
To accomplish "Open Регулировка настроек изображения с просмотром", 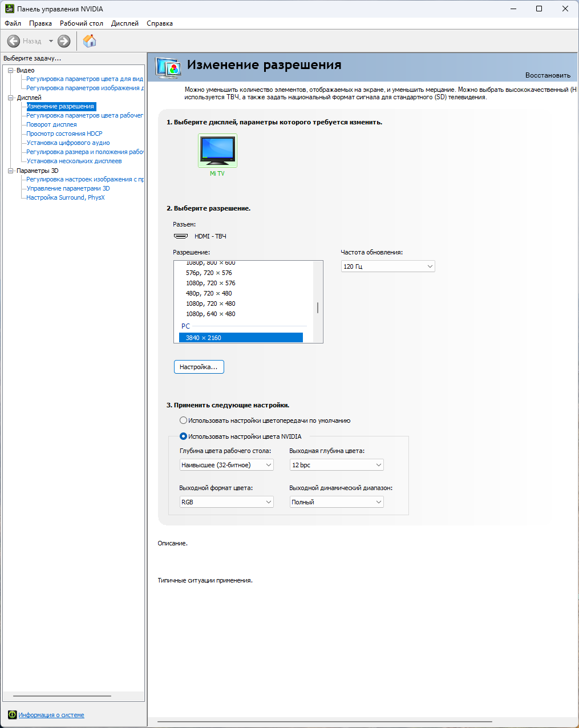I will [85, 179].
